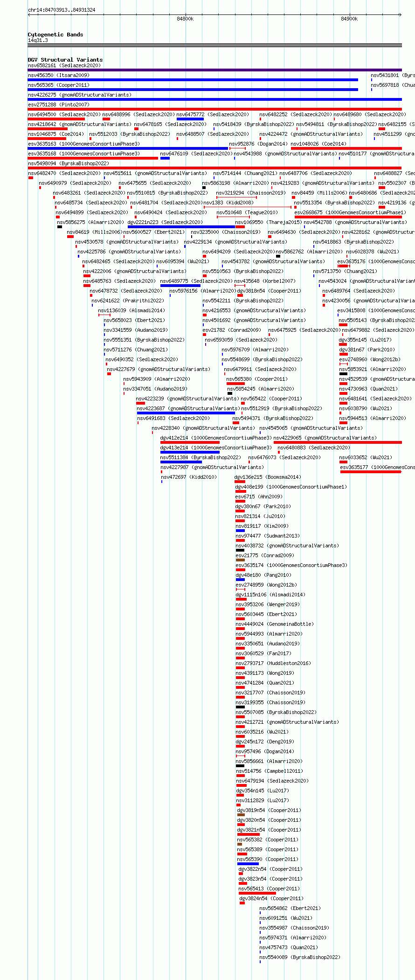Screen dimensions: 415x980
Task: Click the nsv3554987 (Chaisson2019) label
Action: [x=294, y=928]
